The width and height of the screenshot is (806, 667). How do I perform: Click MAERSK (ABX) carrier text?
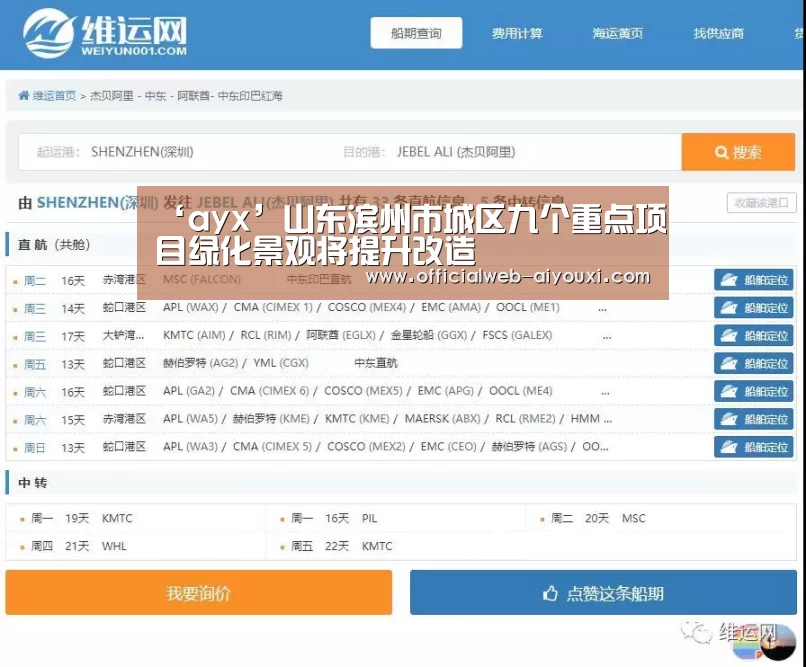pyautogui.click(x=443, y=419)
